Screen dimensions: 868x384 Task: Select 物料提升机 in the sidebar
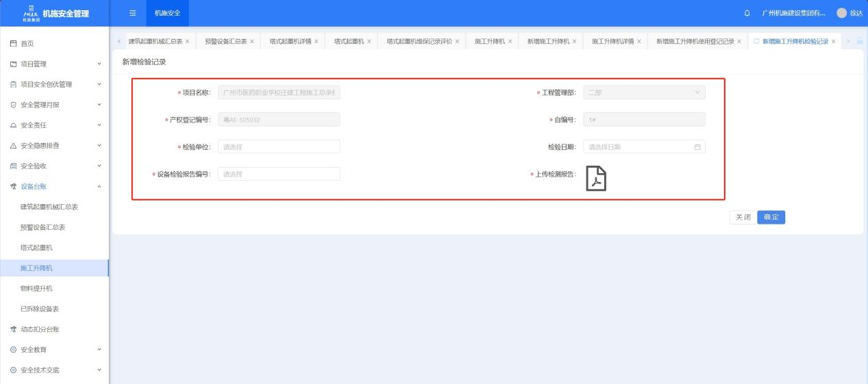point(36,288)
